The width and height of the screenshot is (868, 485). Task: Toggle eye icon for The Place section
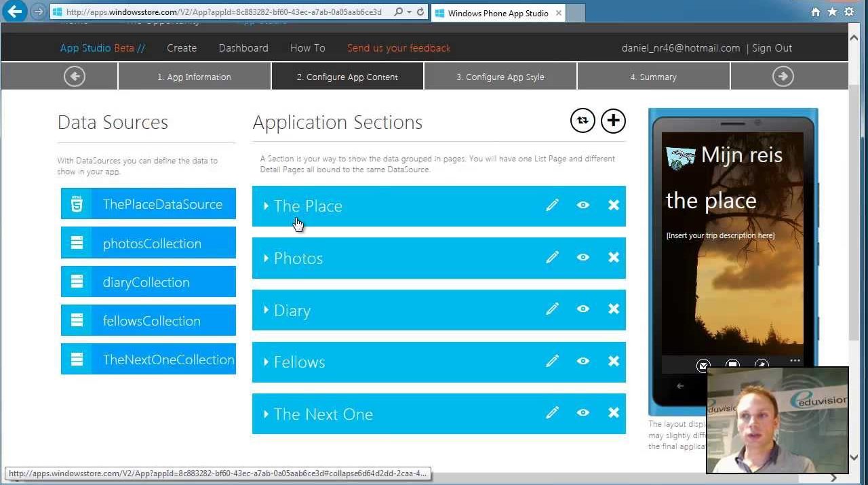(x=583, y=205)
